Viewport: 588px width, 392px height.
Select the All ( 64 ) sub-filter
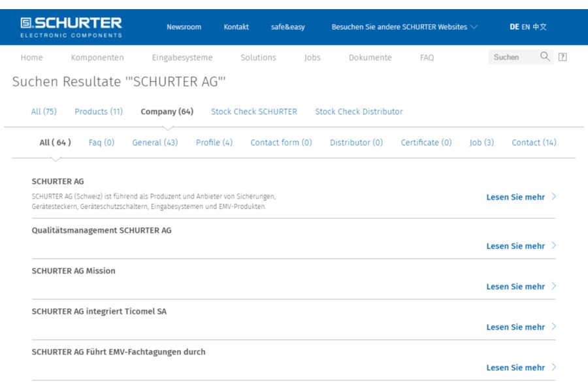tap(55, 142)
